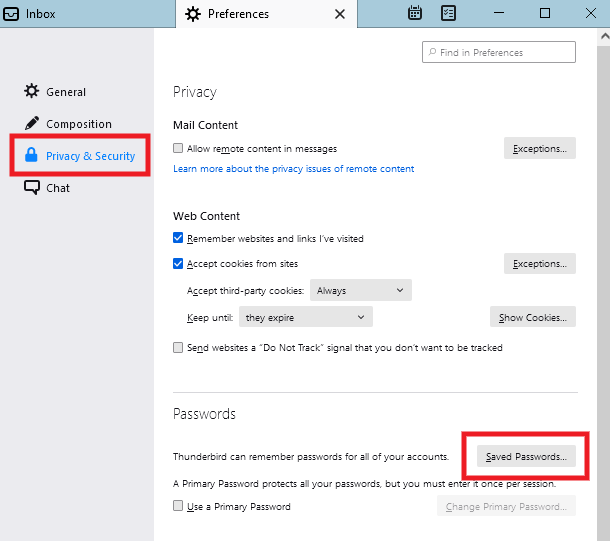Screen dimensions: 610x541
Task: Click the vertical scrollbar track
Action: click(604, 292)
